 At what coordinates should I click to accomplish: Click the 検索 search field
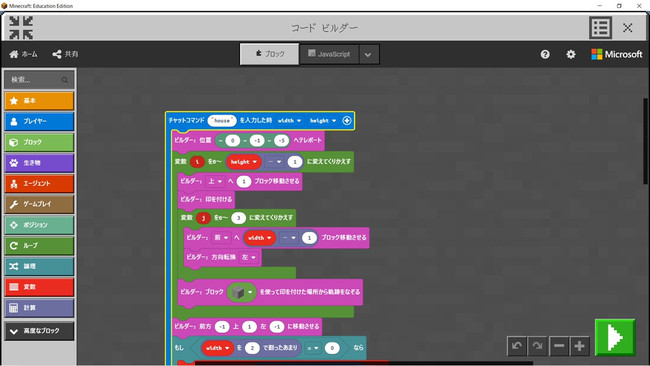coord(39,80)
